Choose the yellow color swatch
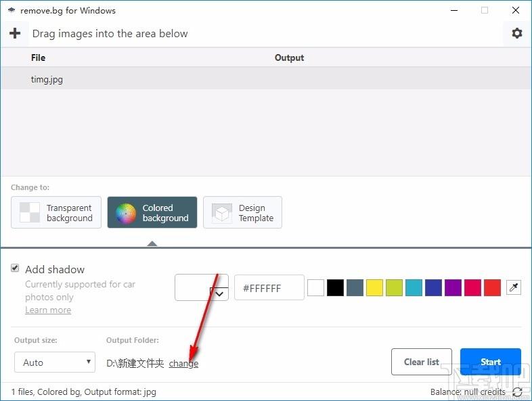The image size is (532, 401). [x=374, y=288]
